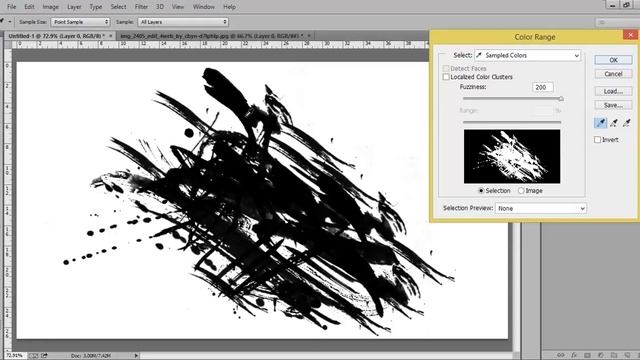The height and width of the screenshot is (360, 640).
Task: Open the Sample All Layers dropdown
Action: (x=183, y=22)
